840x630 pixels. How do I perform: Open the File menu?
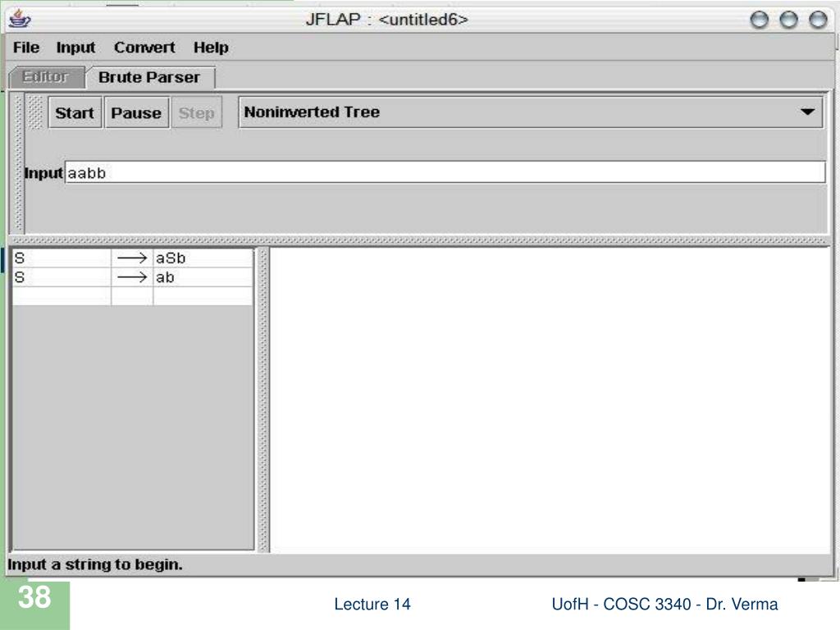(25, 48)
